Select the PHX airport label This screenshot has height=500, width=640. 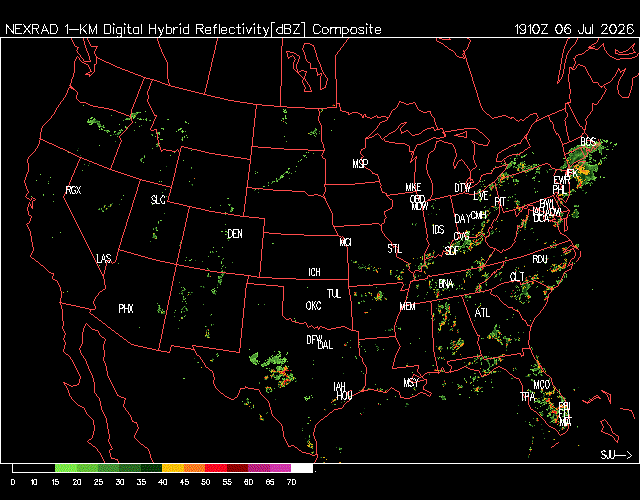coord(126,309)
